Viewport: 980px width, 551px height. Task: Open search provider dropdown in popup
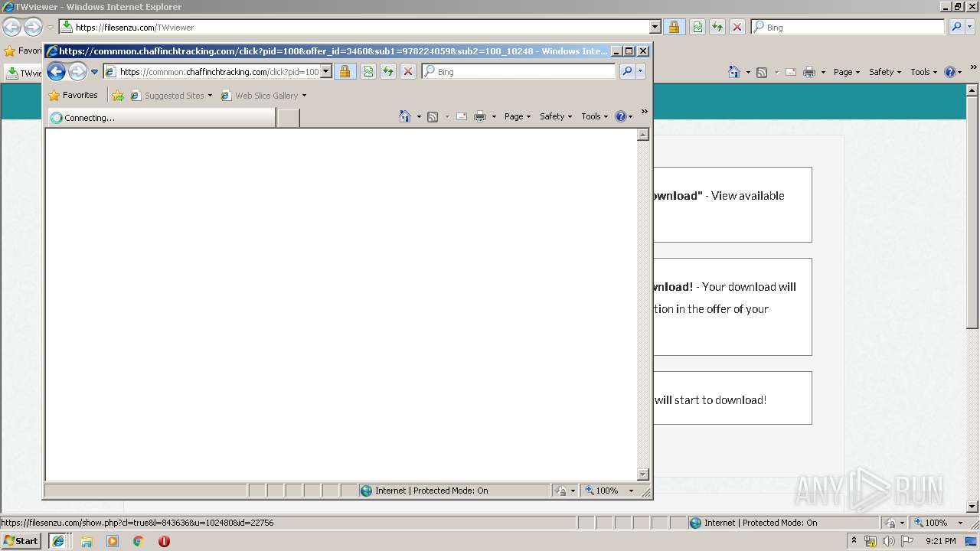click(x=641, y=72)
